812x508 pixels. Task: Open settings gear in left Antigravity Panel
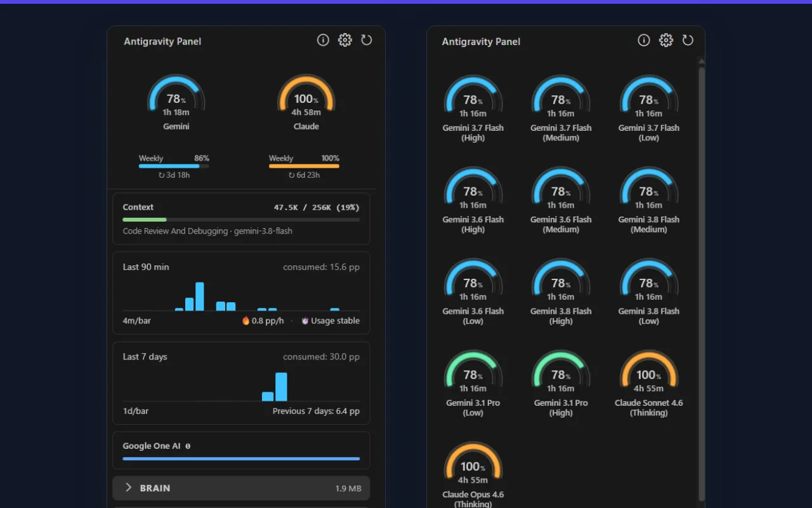(x=345, y=41)
